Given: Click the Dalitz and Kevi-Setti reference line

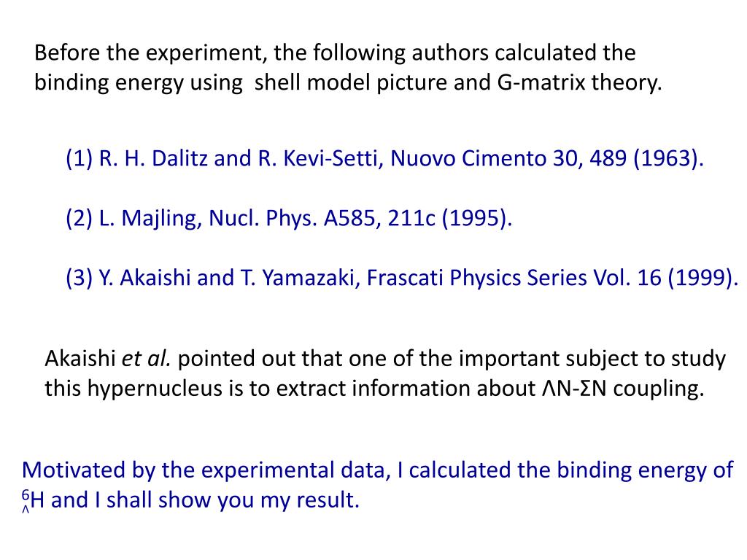Looking at the screenshot, I should click(x=384, y=158).
